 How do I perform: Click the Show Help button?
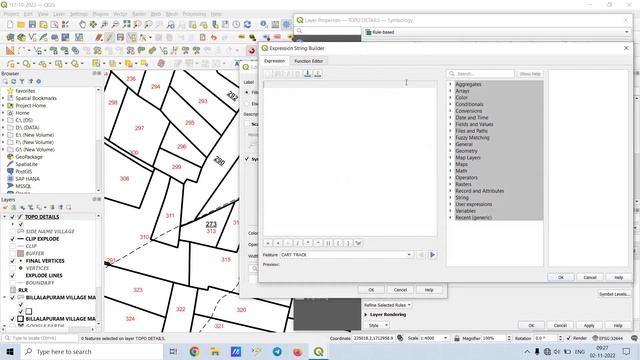click(530, 74)
